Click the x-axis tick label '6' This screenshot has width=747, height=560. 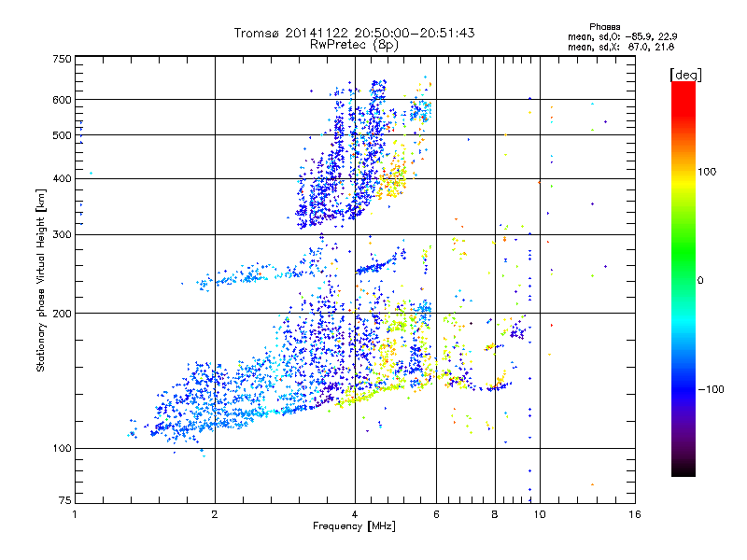pyautogui.click(x=436, y=514)
